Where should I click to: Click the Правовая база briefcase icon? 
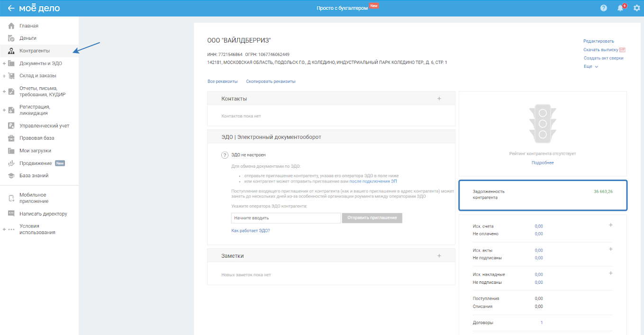pos(11,138)
